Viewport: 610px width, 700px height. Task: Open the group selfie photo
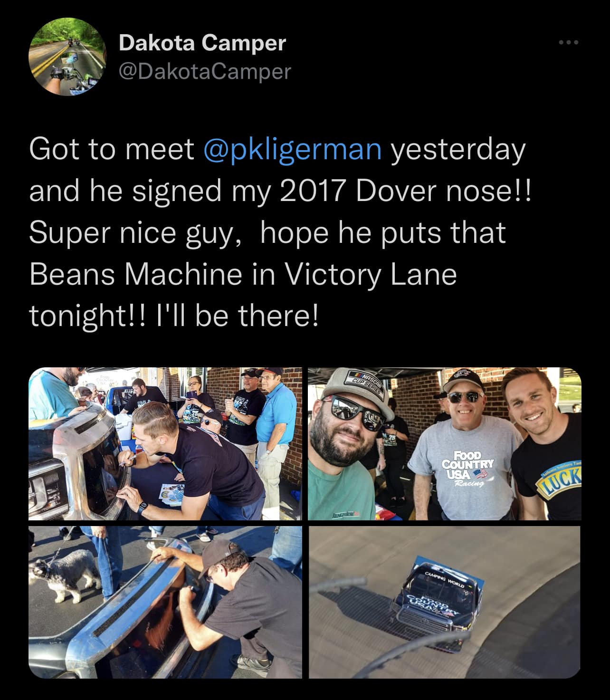(x=444, y=443)
